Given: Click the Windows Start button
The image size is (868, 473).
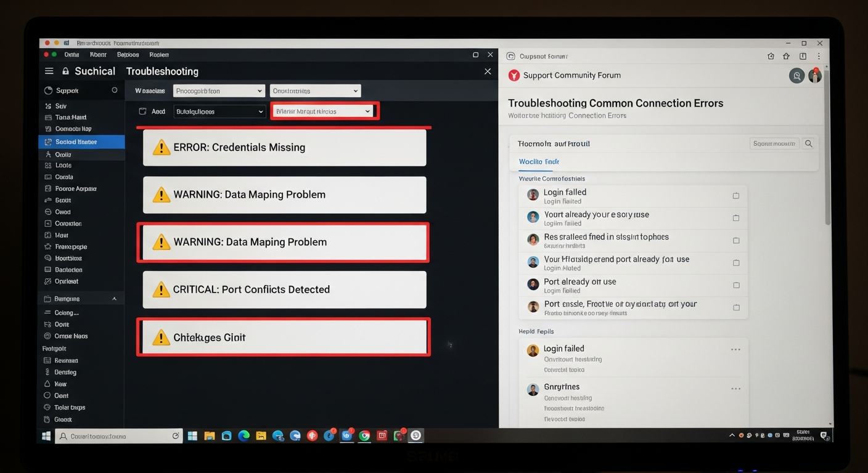Looking at the screenshot, I should 46,436.
